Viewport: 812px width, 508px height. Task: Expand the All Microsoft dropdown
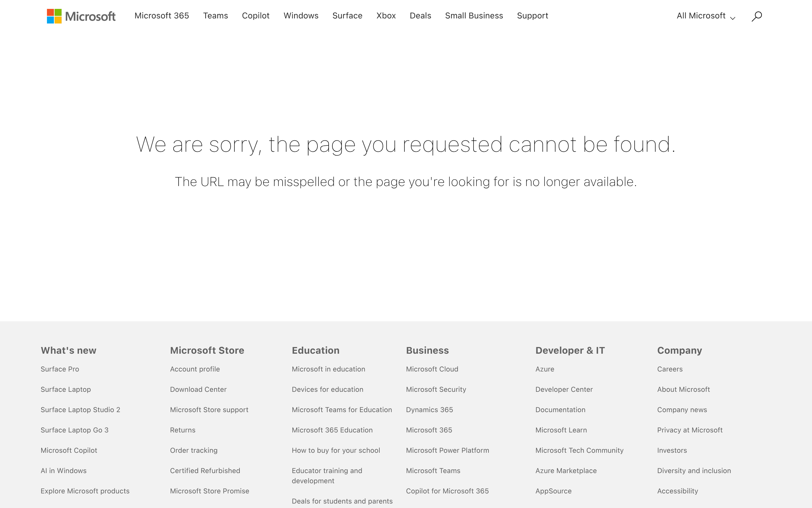coord(706,16)
